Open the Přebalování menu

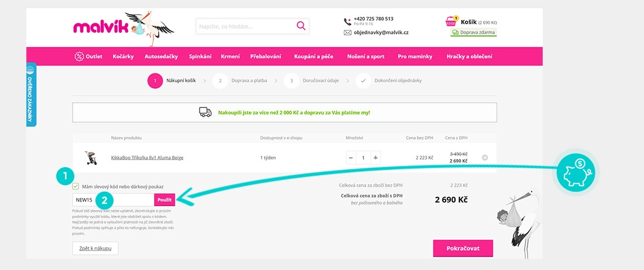(266, 57)
